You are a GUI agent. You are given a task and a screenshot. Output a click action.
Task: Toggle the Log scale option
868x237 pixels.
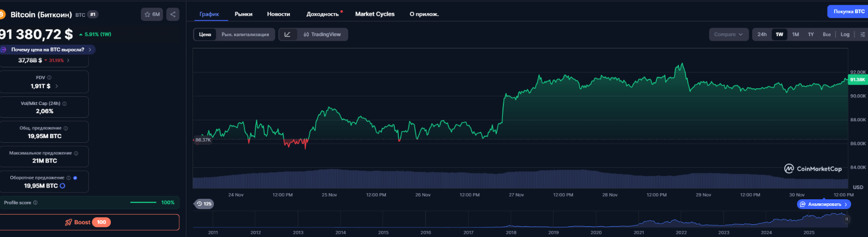(x=845, y=34)
